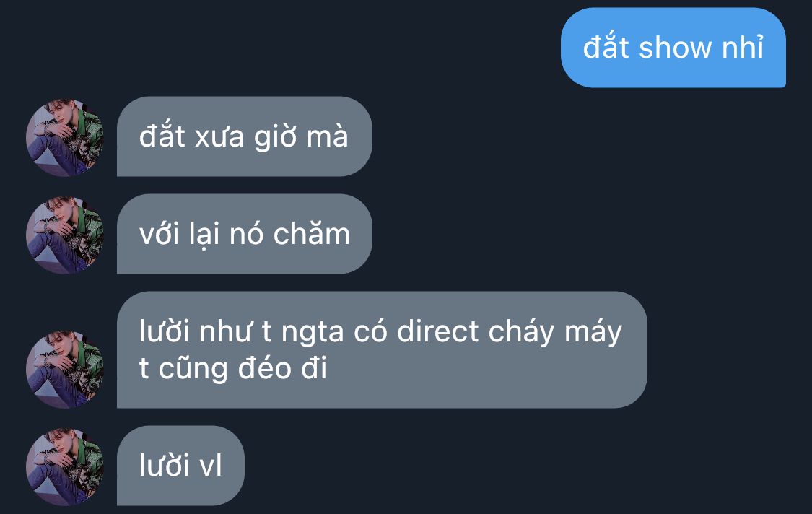812x514 pixels.
Task: Select the blue "đắt show nhỉ" sent bubble
Action: [x=673, y=48]
